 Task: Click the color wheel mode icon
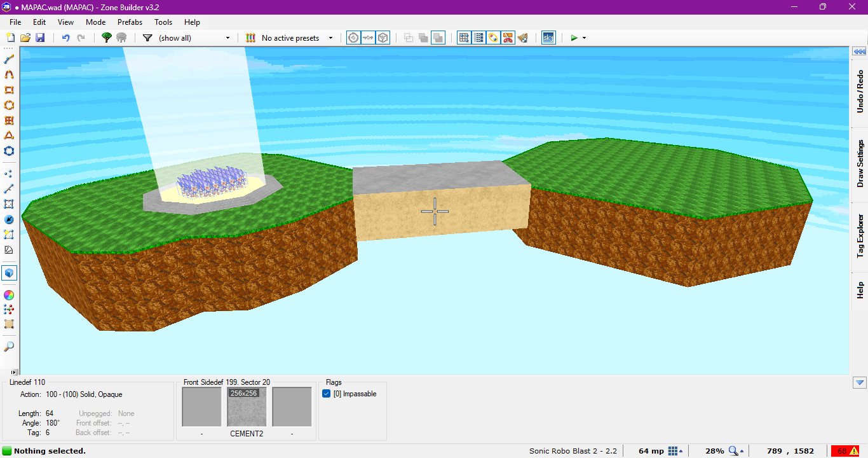point(9,295)
